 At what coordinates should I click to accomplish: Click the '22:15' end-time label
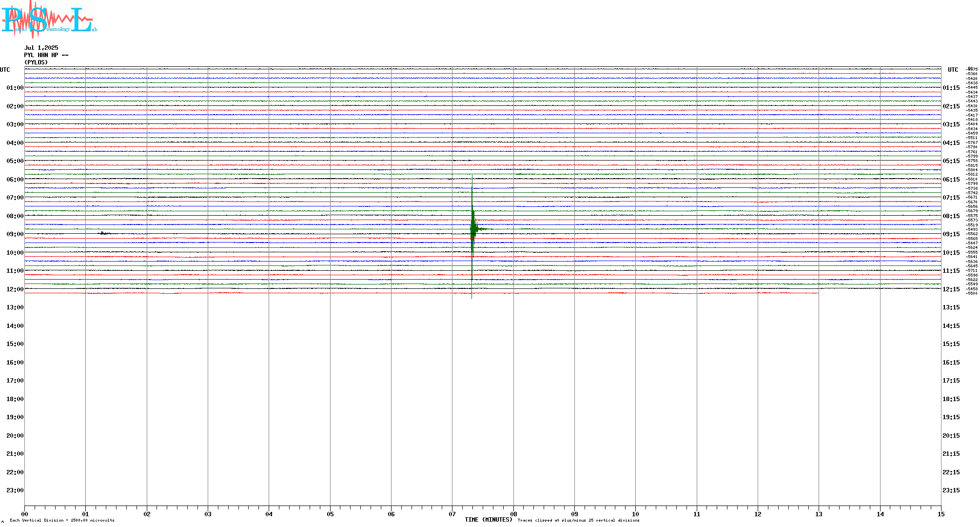(x=951, y=472)
